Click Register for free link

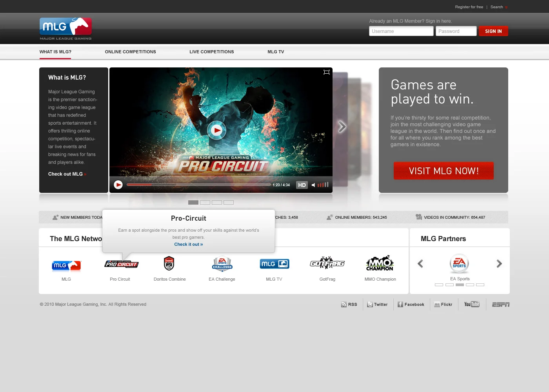click(x=469, y=7)
